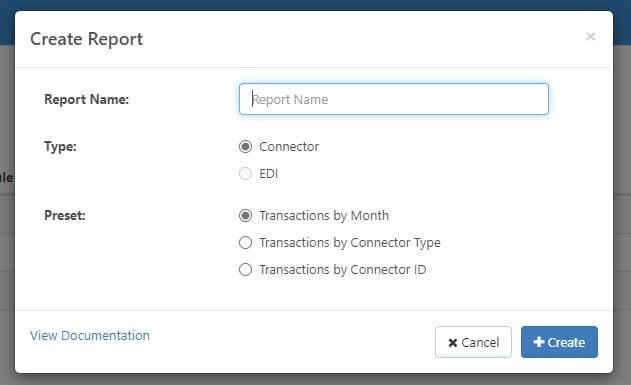Select the Connector type radio button
This screenshot has height=385, width=631.
pyautogui.click(x=245, y=146)
